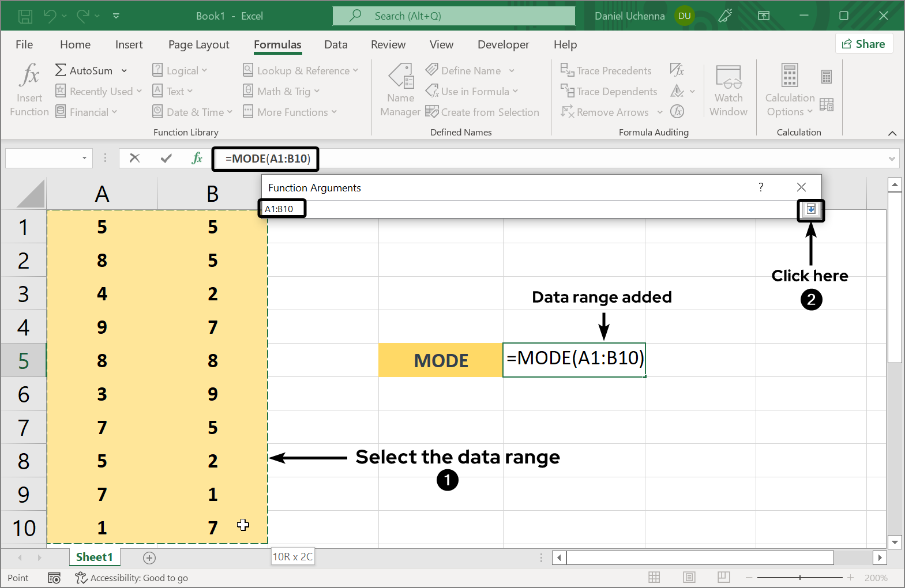
Task: Expand the Function Arguments dialog collapse button
Action: (811, 209)
